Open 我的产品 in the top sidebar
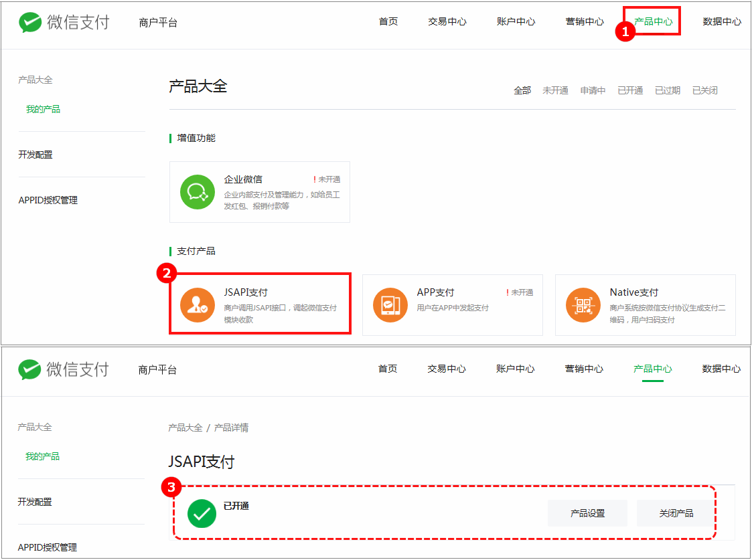The image size is (752, 560). [x=43, y=109]
